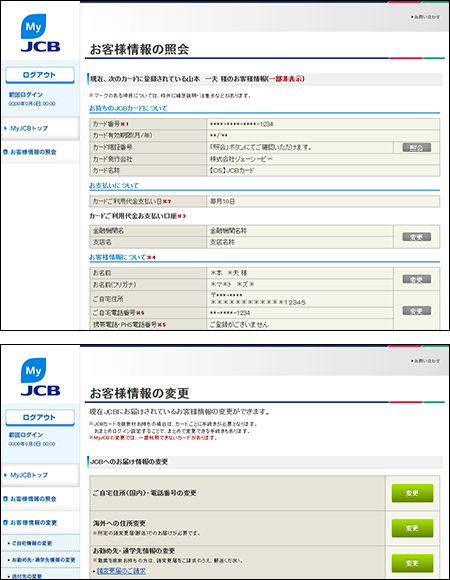Click お問い合わせ link on 照会 page header
This screenshot has width=450, height=580.
tap(425, 17)
